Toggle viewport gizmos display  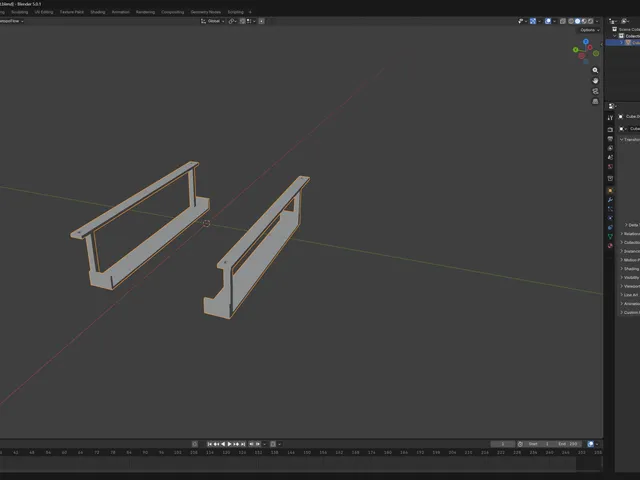coord(533,21)
